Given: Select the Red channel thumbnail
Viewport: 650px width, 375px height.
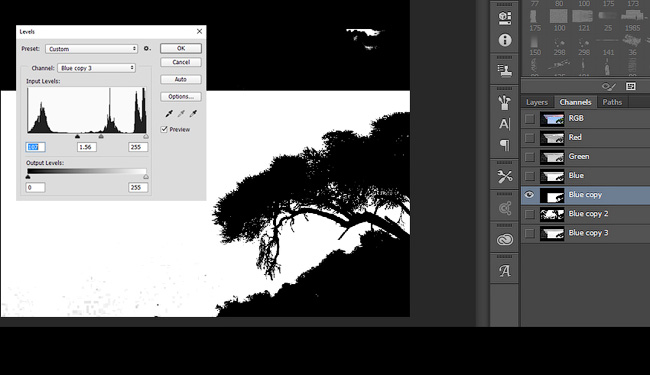Looking at the screenshot, I should click(x=552, y=138).
